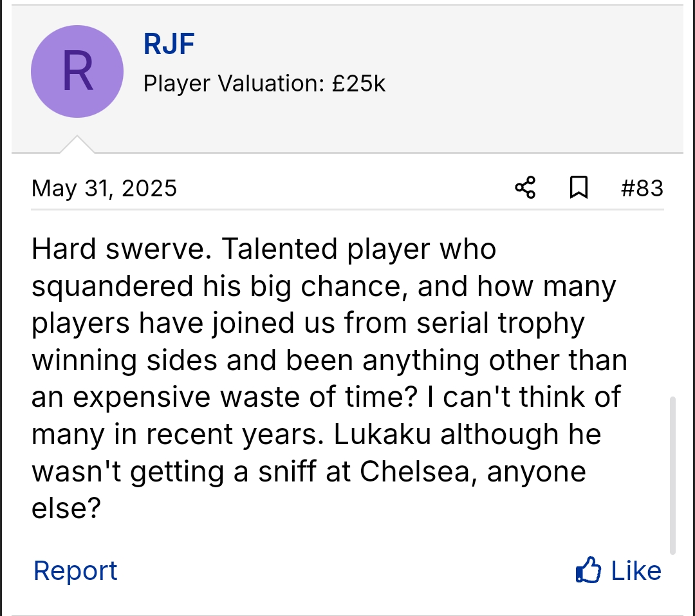Open the RJF username profile link
Image resolution: width=695 pixels, height=616 pixels.
coord(169,44)
